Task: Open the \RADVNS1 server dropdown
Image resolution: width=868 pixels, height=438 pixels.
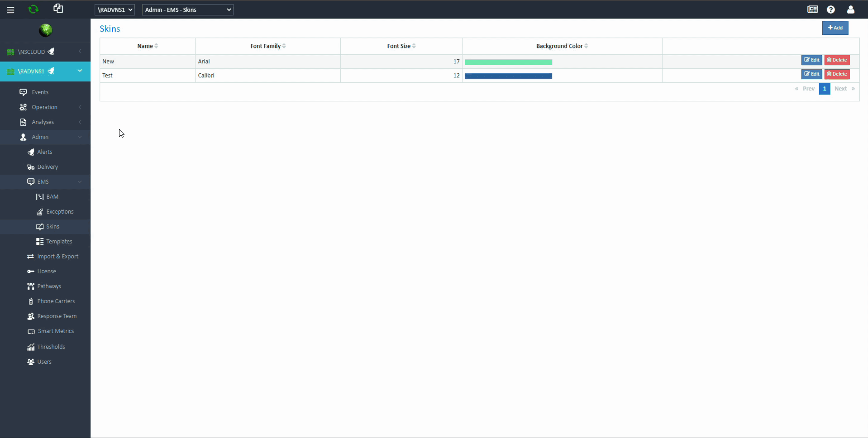Action: (x=114, y=10)
